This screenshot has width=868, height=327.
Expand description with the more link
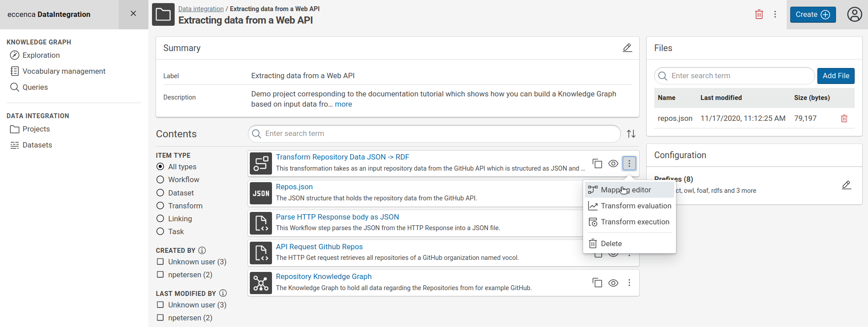point(343,104)
